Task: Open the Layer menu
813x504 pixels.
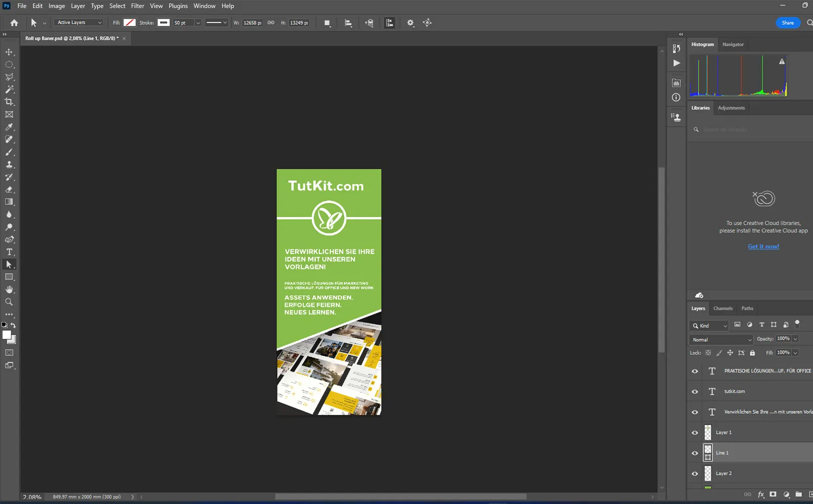Action: click(78, 6)
